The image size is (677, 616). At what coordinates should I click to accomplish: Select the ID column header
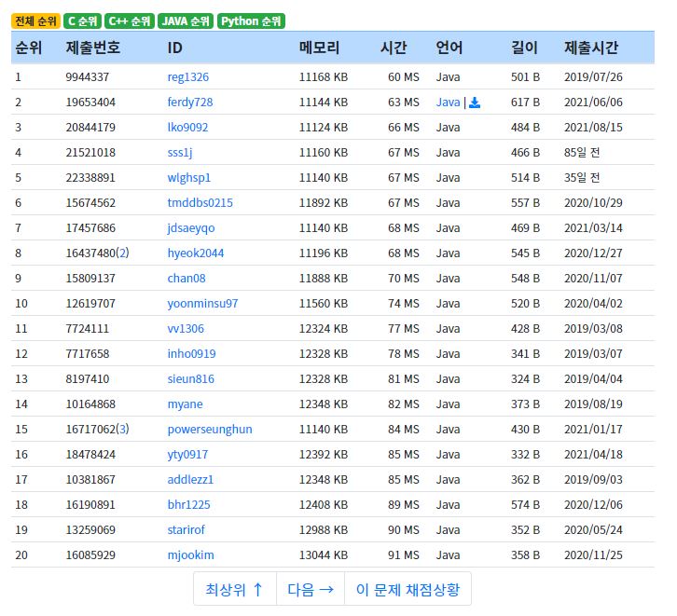point(175,48)
